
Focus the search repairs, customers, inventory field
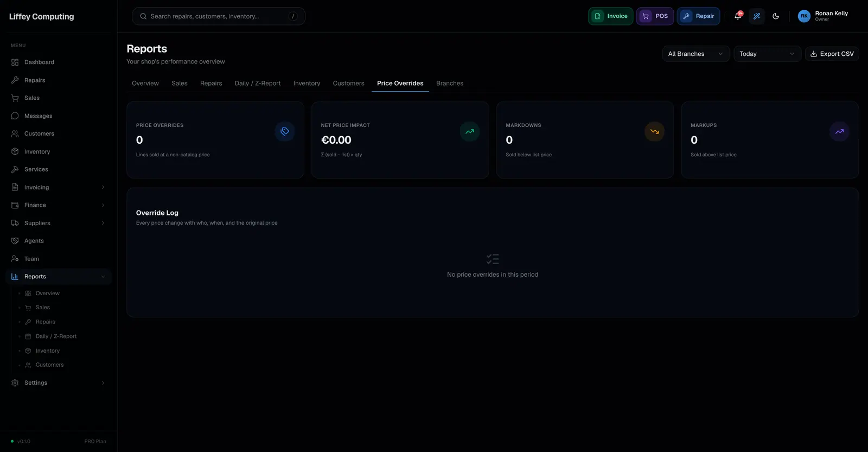[219, 16]
